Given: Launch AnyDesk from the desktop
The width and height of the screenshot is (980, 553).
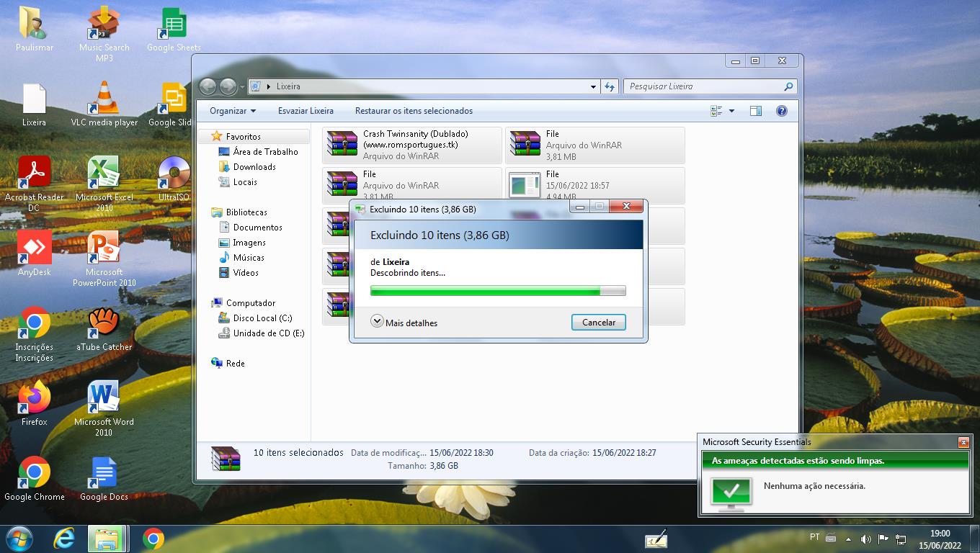Looking at the screenshot, I should (34, 249).
